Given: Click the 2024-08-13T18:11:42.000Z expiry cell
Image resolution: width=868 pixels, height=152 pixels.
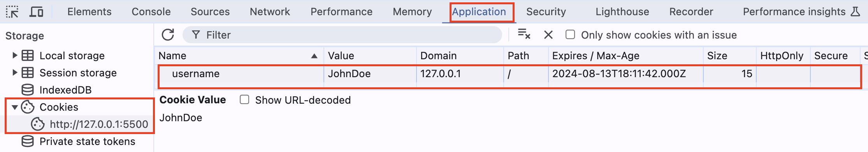Looking at the screenshot, I should (626, 74).
